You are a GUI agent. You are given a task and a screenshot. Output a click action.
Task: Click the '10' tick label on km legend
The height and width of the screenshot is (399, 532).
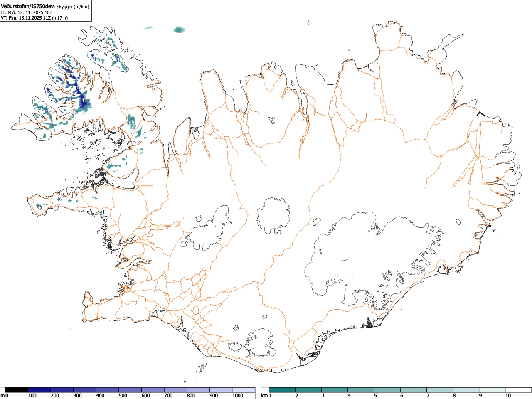pyautogui.click(x=508, y=396)
